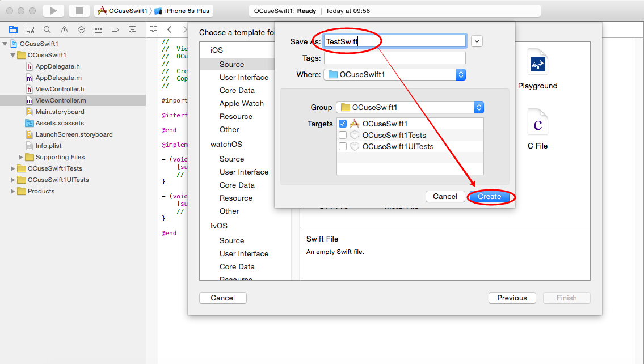Select watchOS Core Data category
This screenshot has height=364, width=644.
tap(237, 185)
